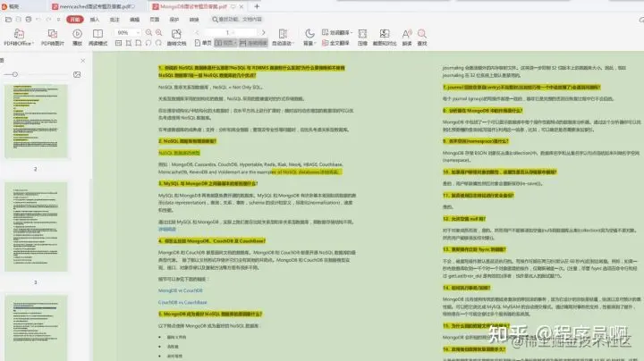The width and height of the screenshot is (644, 361).
Task: Open a new tab with plus button
Action: point(257,6)
